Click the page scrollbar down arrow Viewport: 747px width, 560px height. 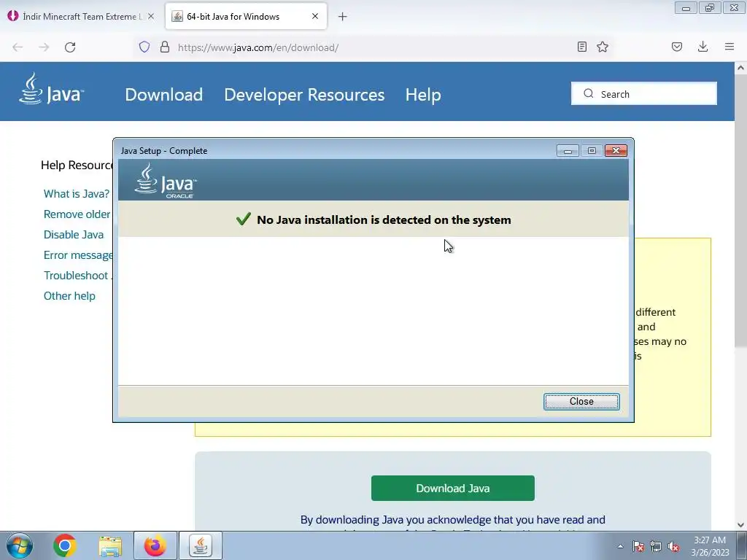pyautogui.click(x=740, y=525)
